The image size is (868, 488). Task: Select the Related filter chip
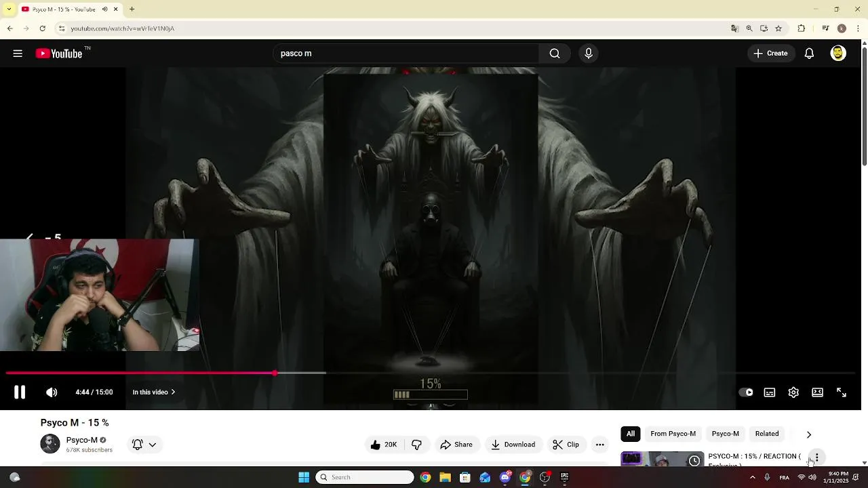click(x=767, y=434)
